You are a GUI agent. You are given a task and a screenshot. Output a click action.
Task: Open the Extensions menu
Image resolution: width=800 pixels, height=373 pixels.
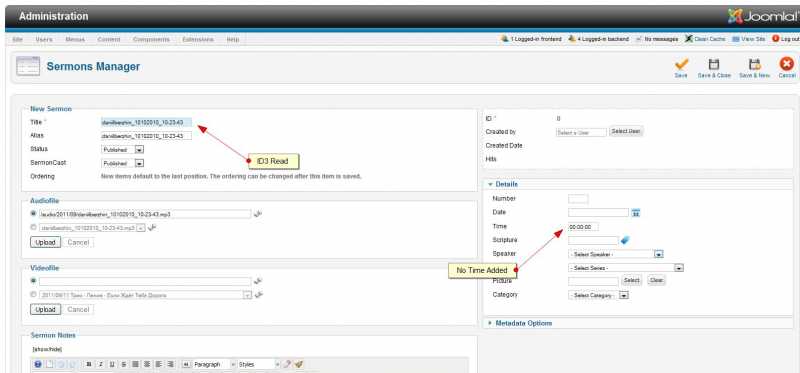198,39
